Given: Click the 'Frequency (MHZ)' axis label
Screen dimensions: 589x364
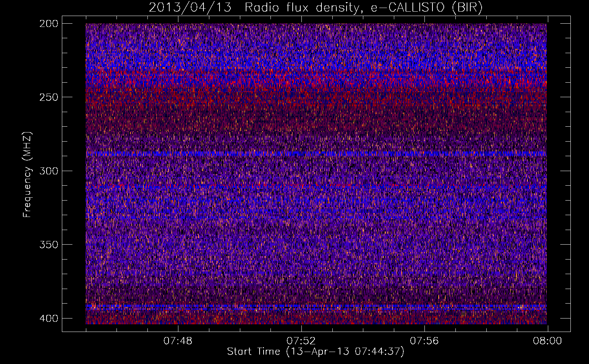Looking at the screenshot, I should pos(27,174).
